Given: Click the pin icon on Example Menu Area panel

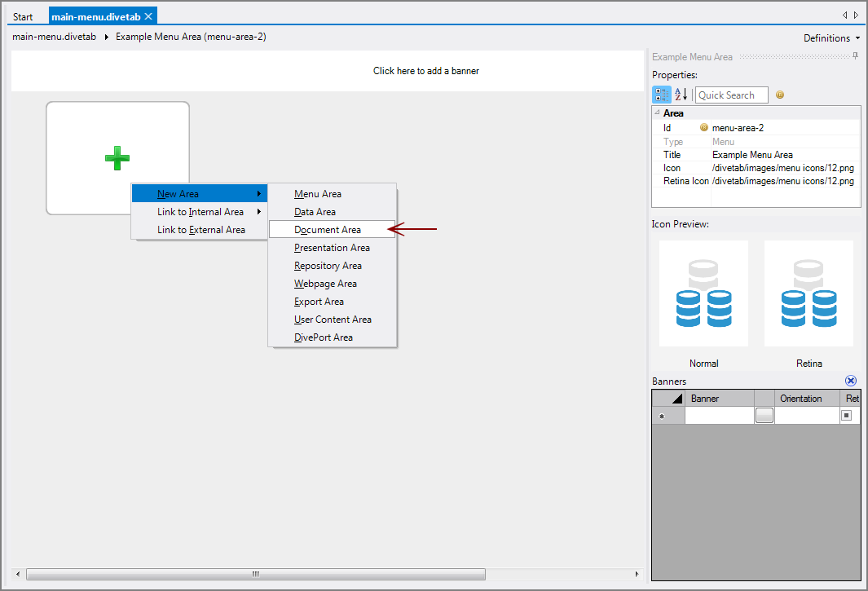Looking at the screenshot, I should tap(854, 56).
